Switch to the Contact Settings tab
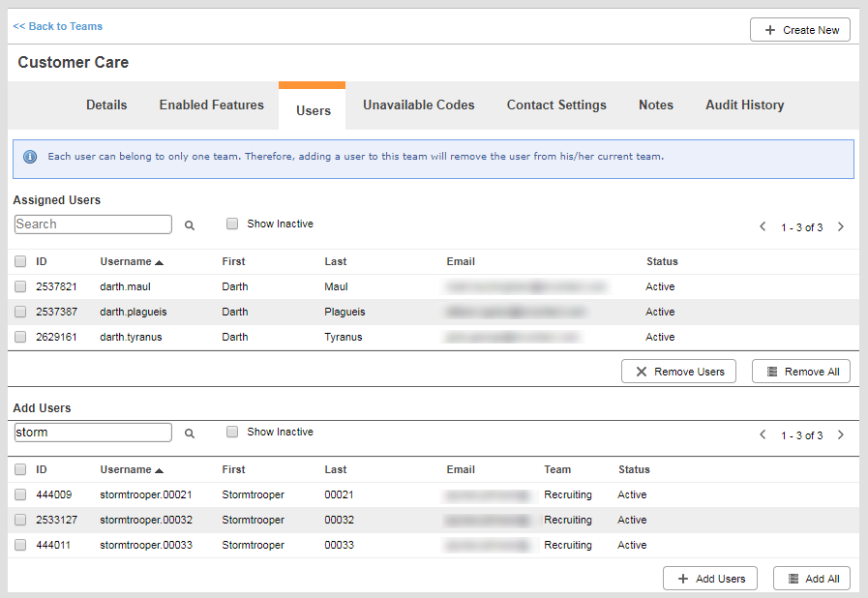The image size is (868, 598). (556, 105)
